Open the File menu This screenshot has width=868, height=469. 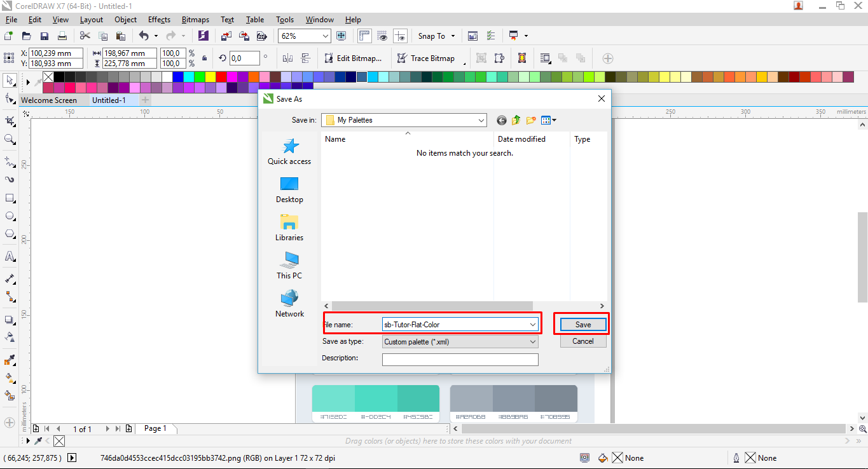11,20
